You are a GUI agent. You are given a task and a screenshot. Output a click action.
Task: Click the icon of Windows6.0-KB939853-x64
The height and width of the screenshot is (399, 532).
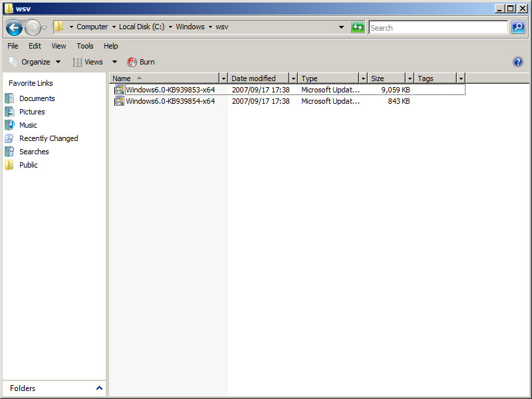click(119, 90)
